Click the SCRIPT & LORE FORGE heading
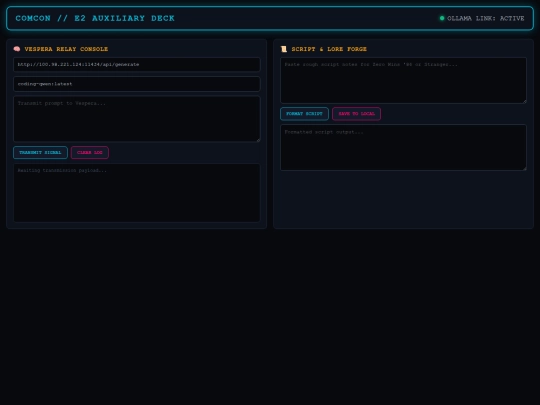 [x=329, y=49]
